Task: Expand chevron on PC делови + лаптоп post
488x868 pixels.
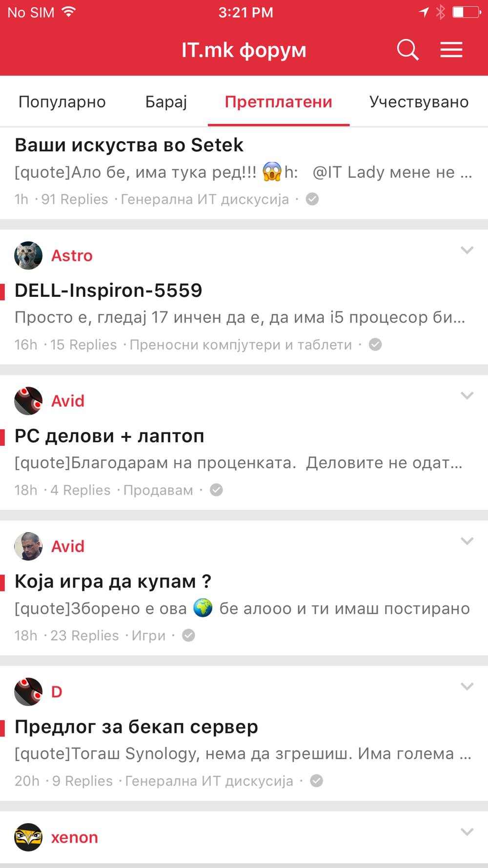Action: pos(467,396)
